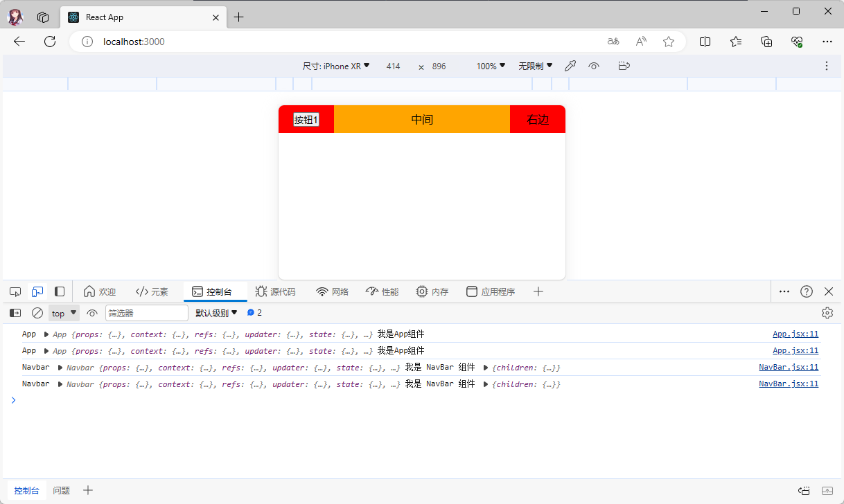This screenshot has height=504, width=844.
Task: Refresh the localhost page
Action: [x=50, y=42]
